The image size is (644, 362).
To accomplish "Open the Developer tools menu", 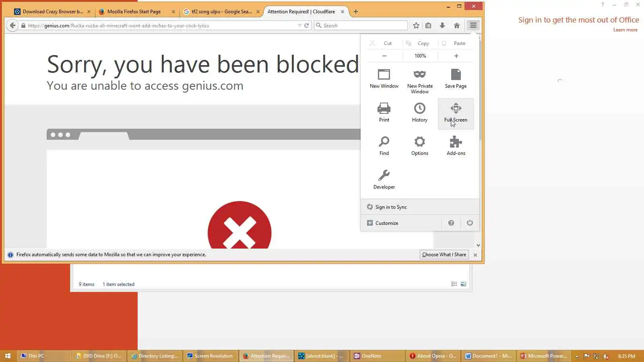I will [x=384, y=180].
